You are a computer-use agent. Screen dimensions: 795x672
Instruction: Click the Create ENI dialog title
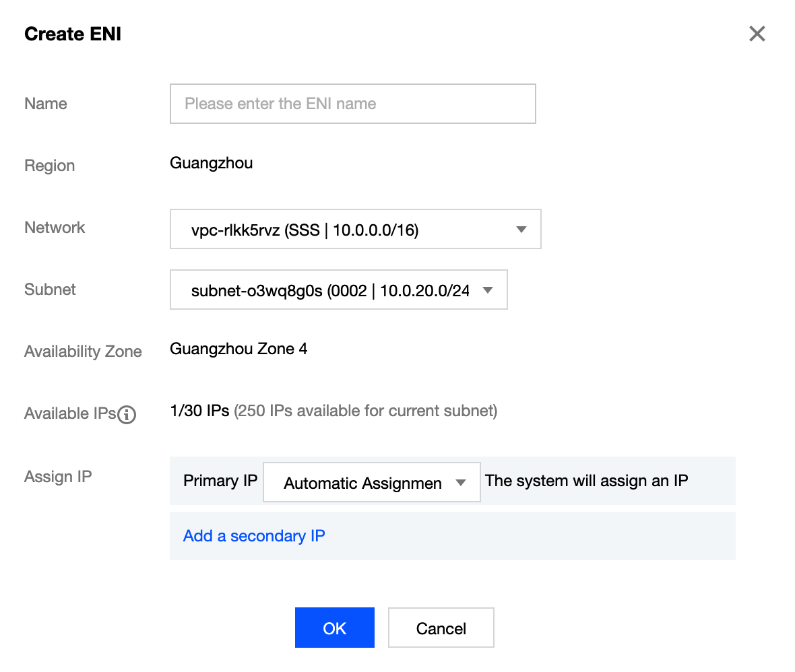(73, 34)
